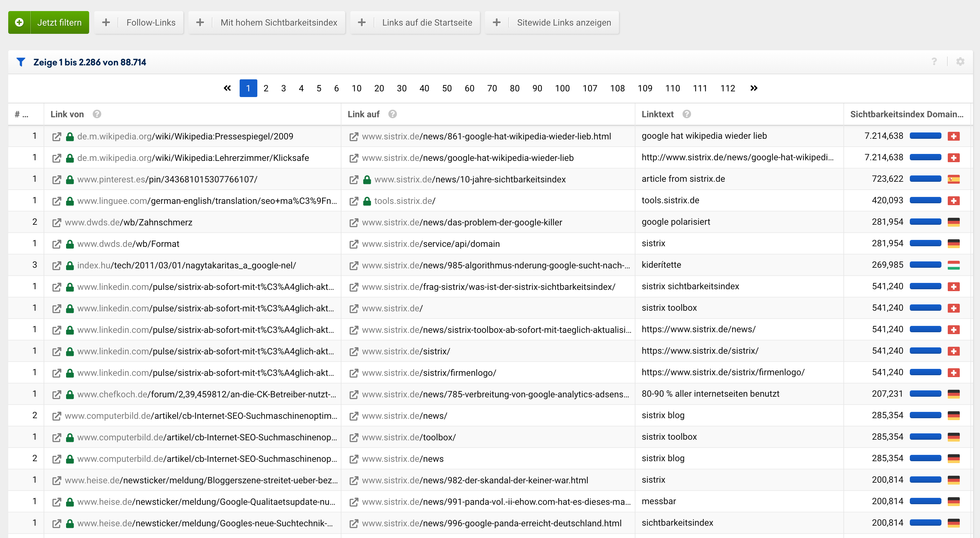This screenshot has width=980, height=538.
Task: Open external link icon for pinterest.es row
Action: tap(57, 180)
